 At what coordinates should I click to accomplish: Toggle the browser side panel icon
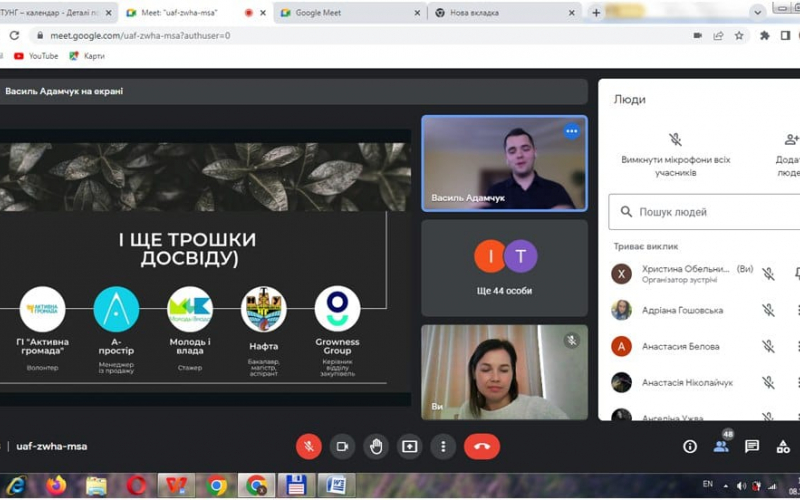[x=785, y=35]
